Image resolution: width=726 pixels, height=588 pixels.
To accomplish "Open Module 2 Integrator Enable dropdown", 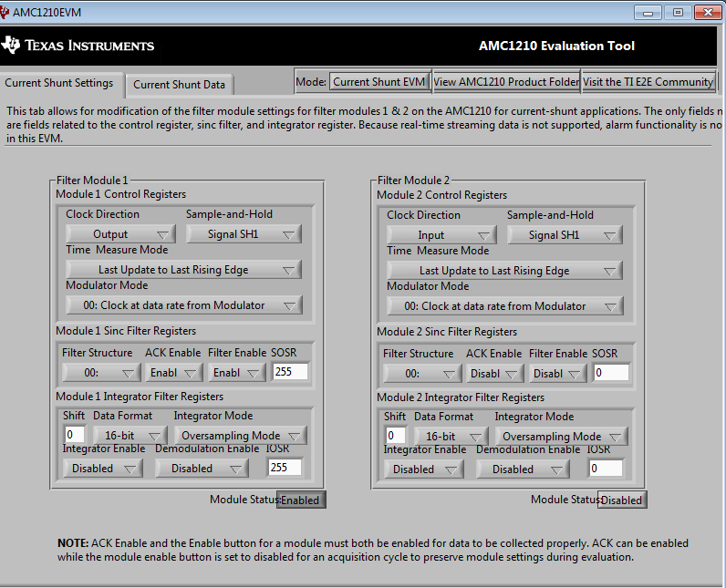I will point(423,469).
